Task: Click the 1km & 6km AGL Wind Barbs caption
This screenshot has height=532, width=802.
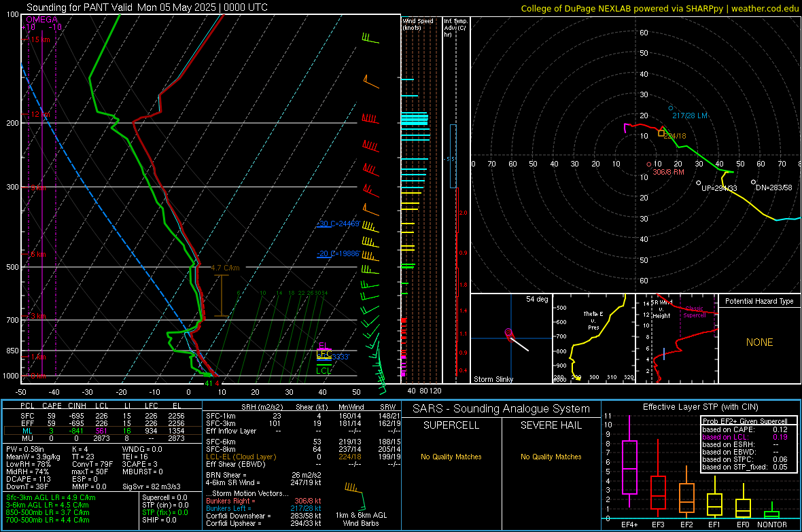Action: tap(361, 519)
